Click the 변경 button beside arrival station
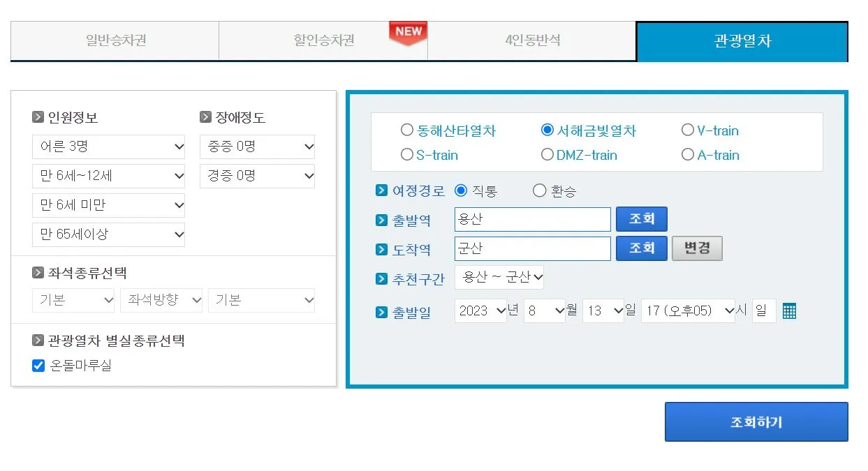The width and height of the screenshot is (868, 471). 697,248
